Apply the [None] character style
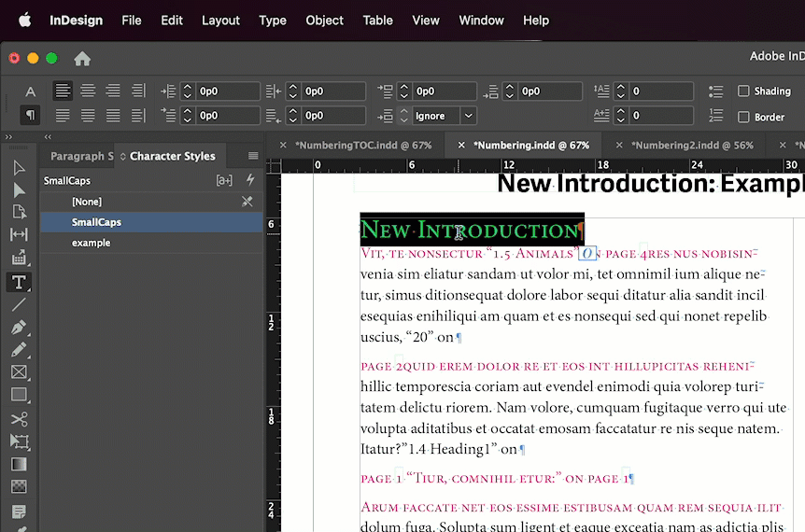This screenshot has height=532, width=805. pos(87,202)
